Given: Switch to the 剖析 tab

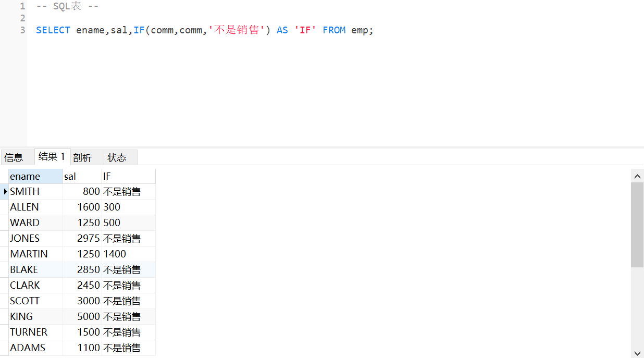Looking at the screenshot, I should (x=86, y=157).
